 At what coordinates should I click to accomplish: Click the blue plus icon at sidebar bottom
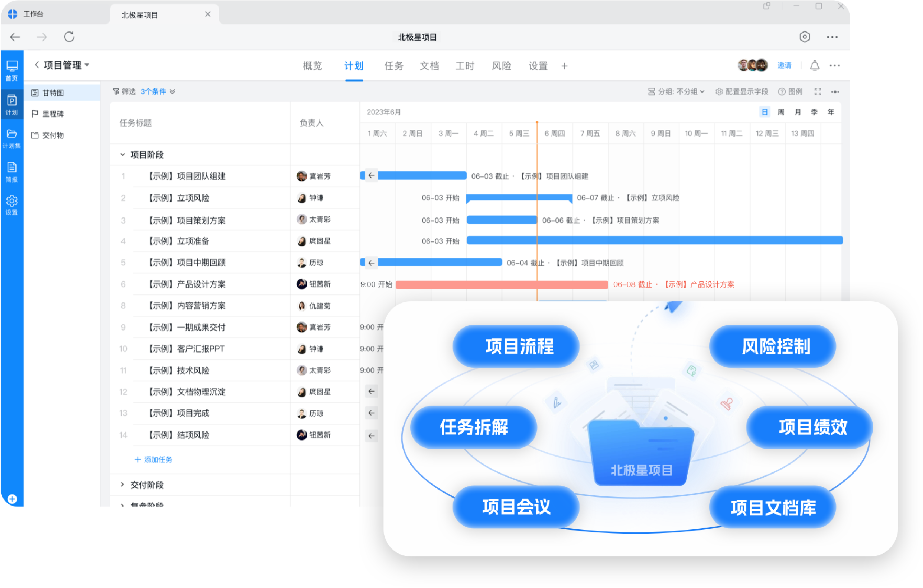point(12,499)
